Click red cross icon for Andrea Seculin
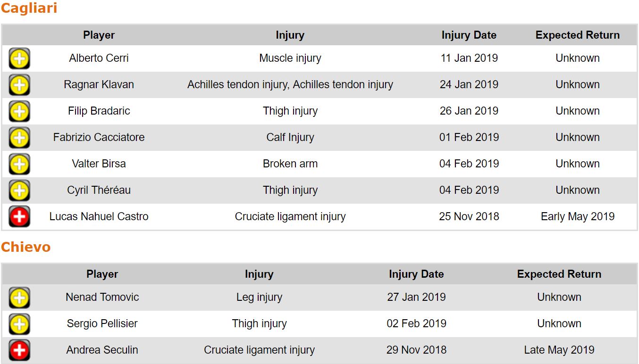Image resolution: width=639 pixels, height=364 pixels. [19, 350]
